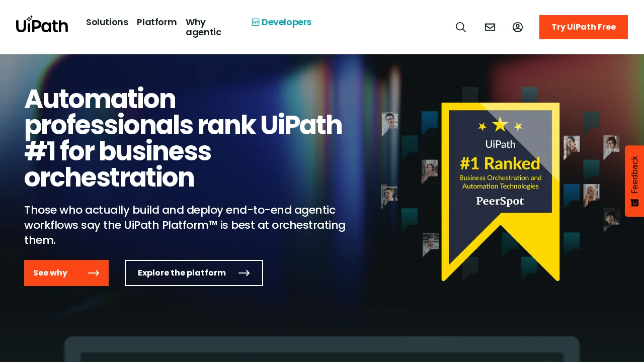Open the Developers menu

tap(286, 22)
